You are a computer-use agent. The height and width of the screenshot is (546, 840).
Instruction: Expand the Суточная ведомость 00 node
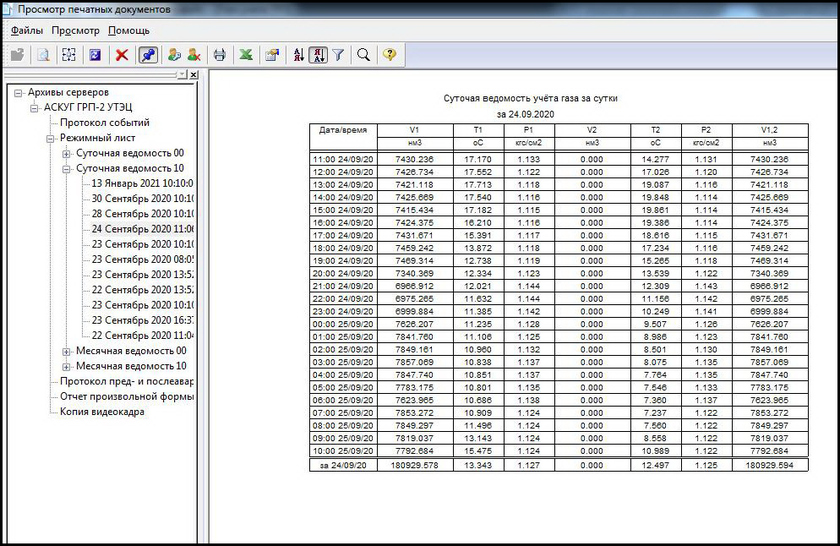tap(66, 154)
